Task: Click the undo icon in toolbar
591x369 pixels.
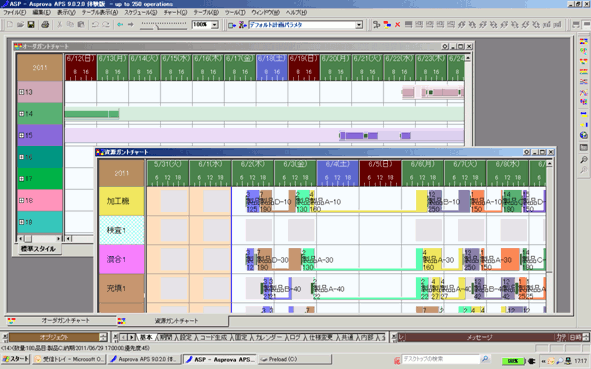Action: coord(95,25)
